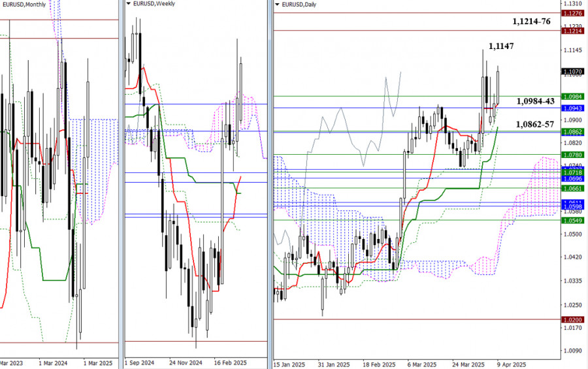Click the red 1.1214 price level label
588x369 pixels.
pos(572,31)
